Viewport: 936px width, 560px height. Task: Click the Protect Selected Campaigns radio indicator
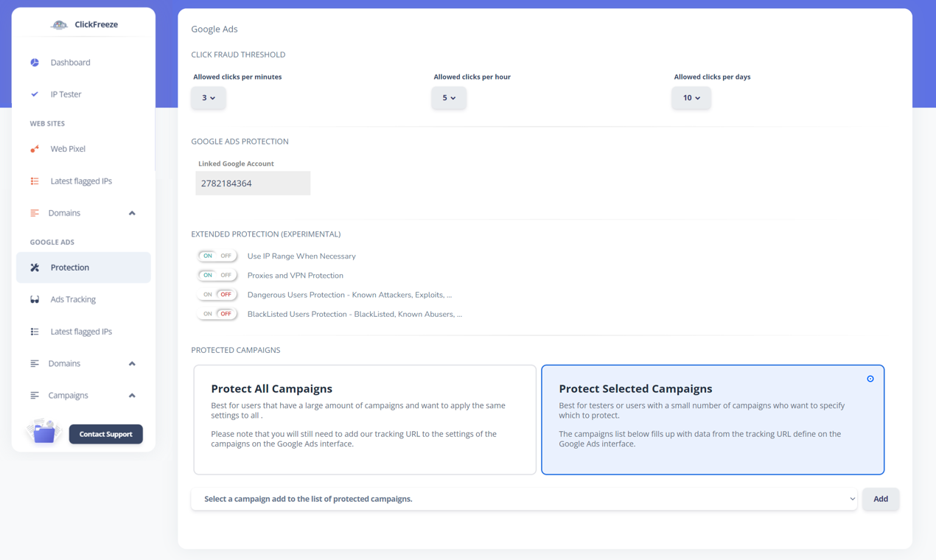click(x=870, y=379)
